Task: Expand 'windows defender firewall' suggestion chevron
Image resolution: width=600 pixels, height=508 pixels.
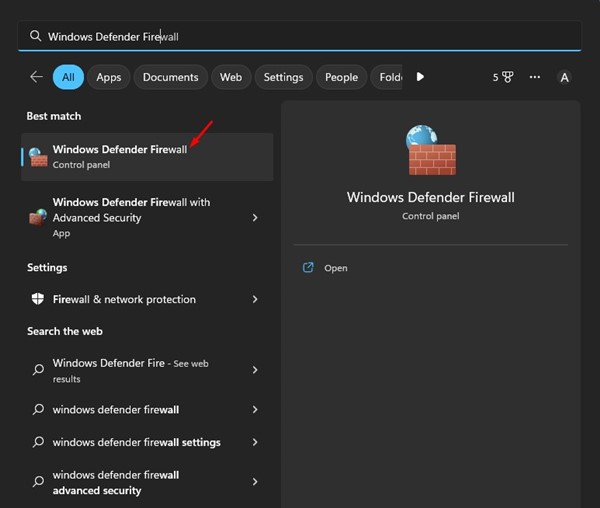Action: pos(255,409)
